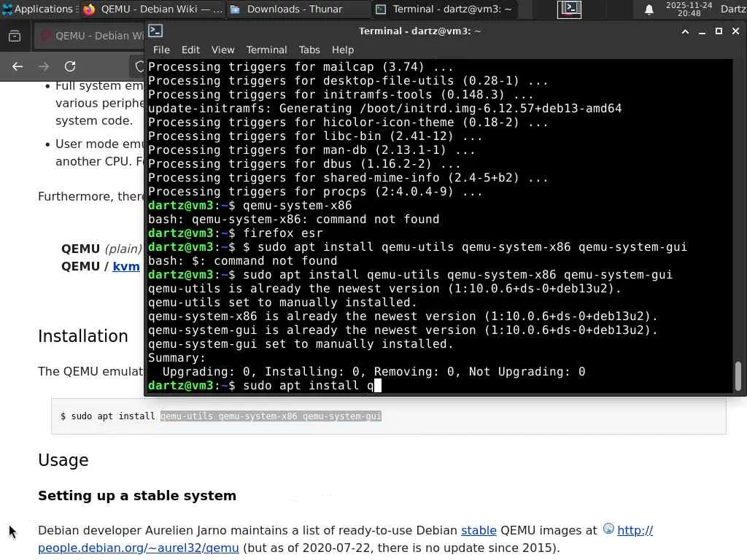Image resolution: width=747 pixels, height=560 pixels.
Task: Follow the kvm link in Firefox page
Action: coord(125,266)
